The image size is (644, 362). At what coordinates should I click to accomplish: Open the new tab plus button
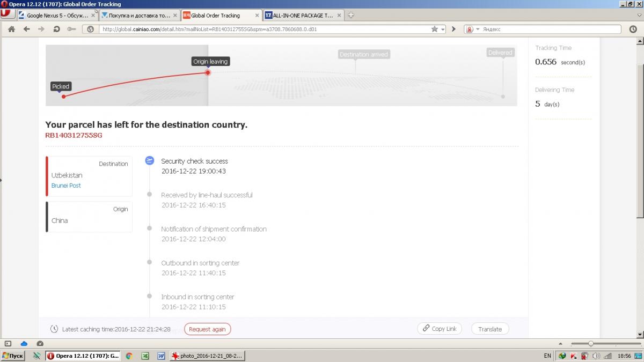pyautogui.click(x=350, y=15)
